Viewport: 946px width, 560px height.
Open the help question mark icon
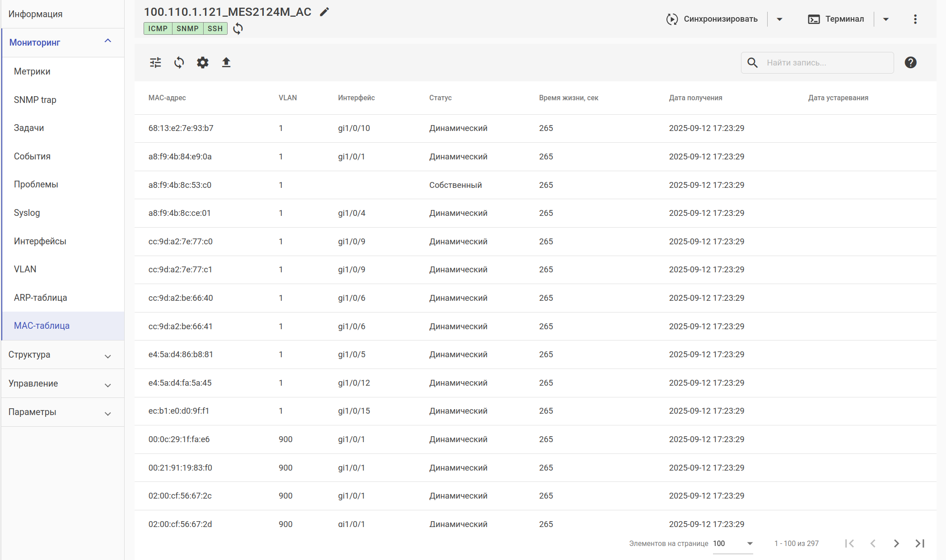(910, 62)
